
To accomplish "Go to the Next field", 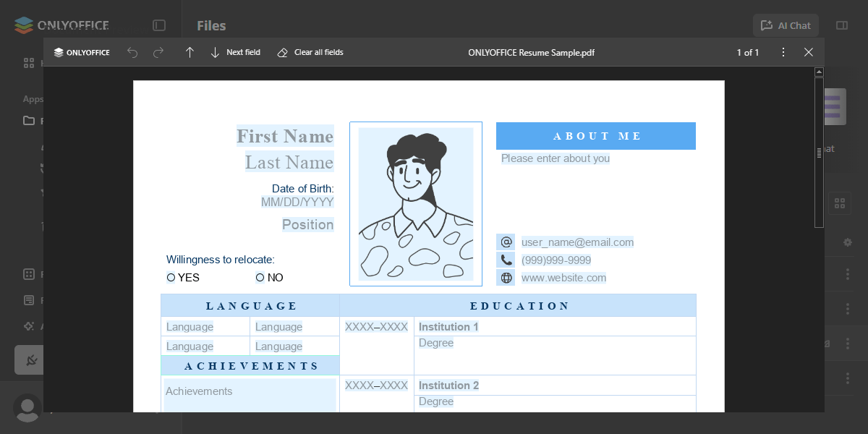I will 235,52.
